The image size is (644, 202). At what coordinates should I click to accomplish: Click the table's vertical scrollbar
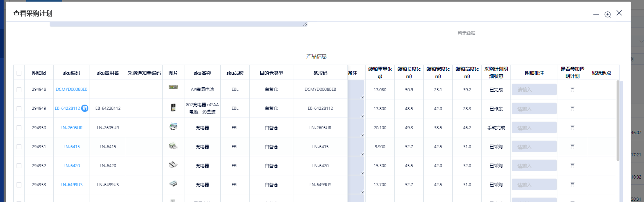pyautogui.click(x=618, y=120)
